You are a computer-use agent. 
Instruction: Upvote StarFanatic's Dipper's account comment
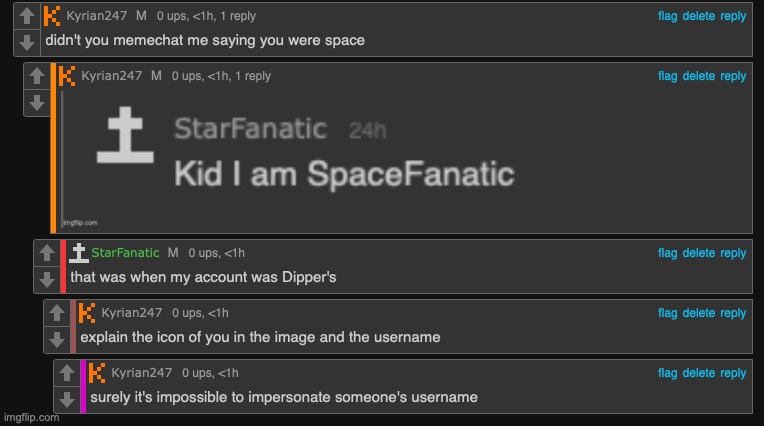(46, 254)
